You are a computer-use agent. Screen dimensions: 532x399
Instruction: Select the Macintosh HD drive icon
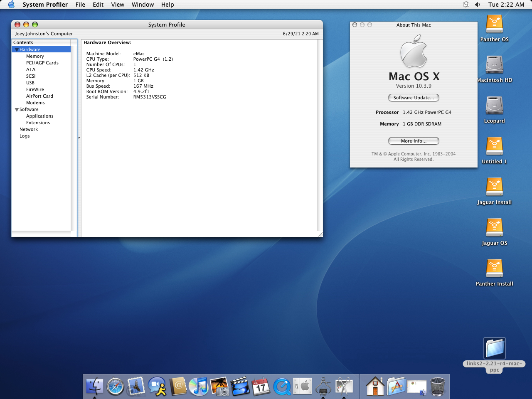point(494,65)
